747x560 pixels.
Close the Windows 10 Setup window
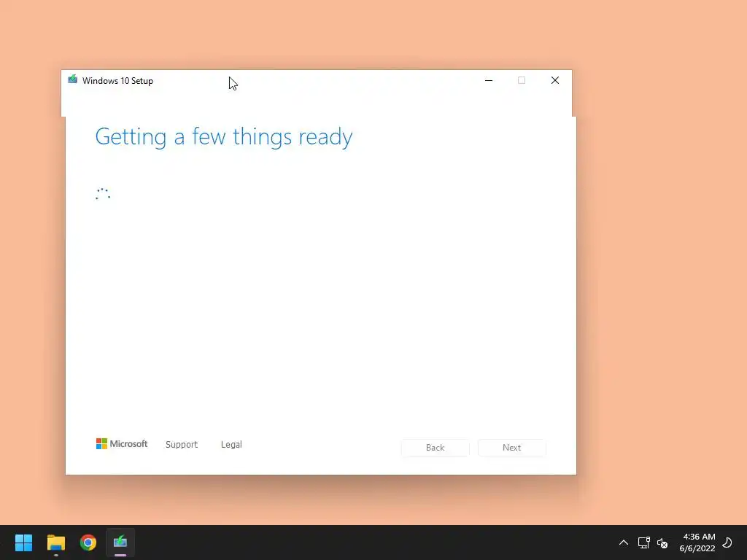tap(555, 80)
